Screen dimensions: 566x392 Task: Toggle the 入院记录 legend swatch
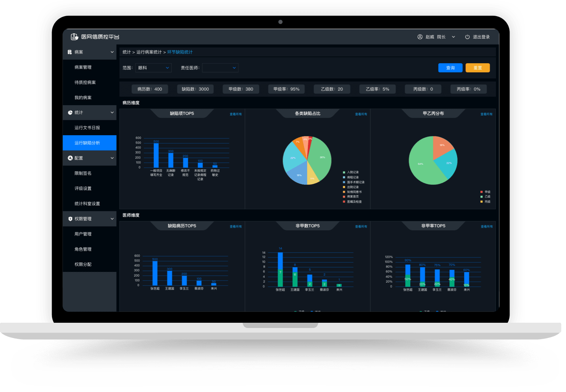pyautogui.click(x=344, y=172)
